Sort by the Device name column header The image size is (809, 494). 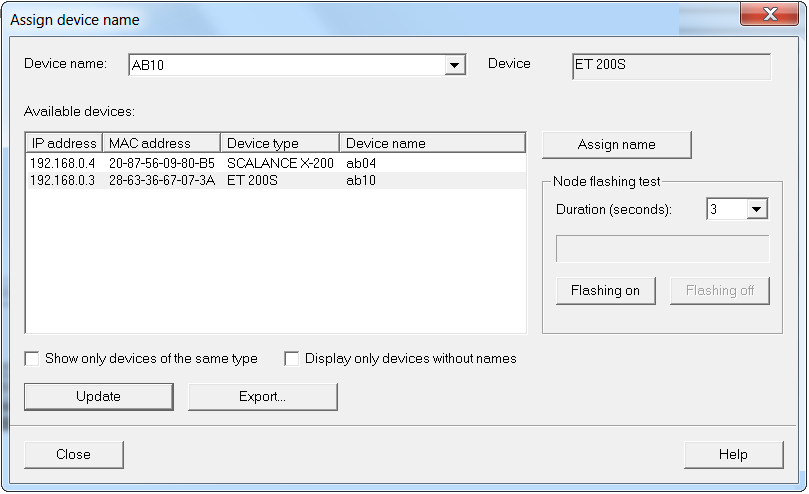pos(432,143)
